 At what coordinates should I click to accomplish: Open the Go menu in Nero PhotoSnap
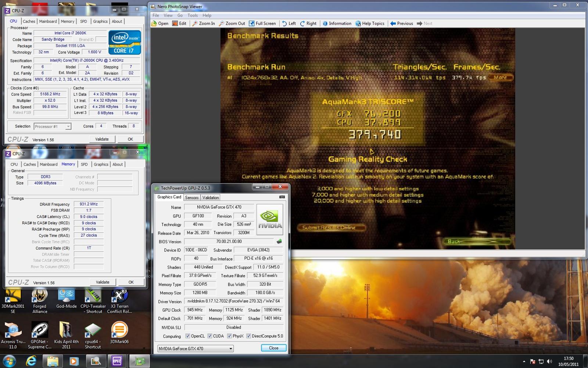click(180, 15)
